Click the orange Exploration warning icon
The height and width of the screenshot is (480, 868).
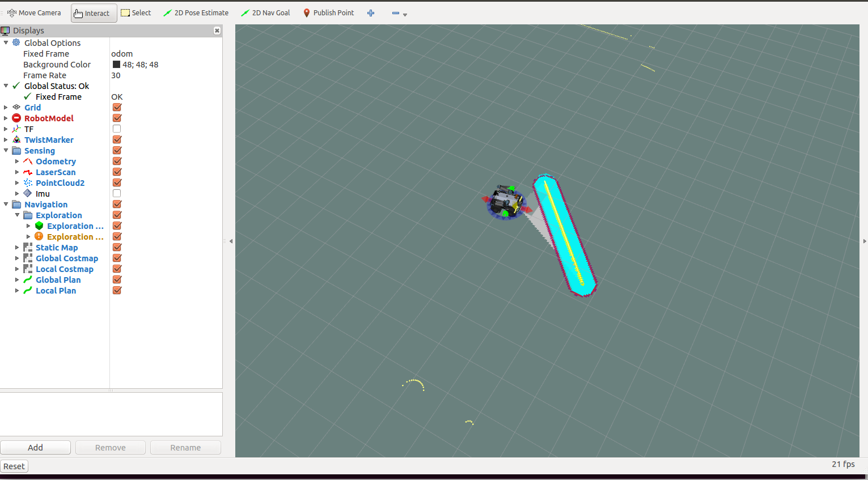click(x=39, y=236)
